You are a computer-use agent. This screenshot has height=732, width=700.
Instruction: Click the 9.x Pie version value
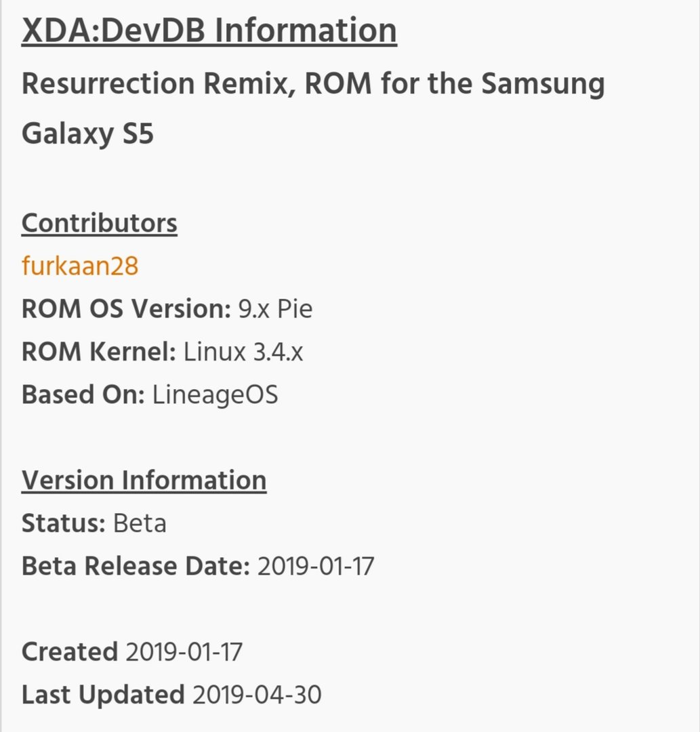point(275,309)
